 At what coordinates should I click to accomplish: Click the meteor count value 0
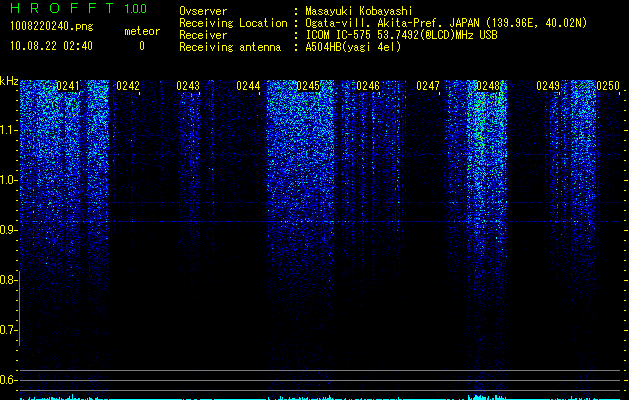(142, 46)
